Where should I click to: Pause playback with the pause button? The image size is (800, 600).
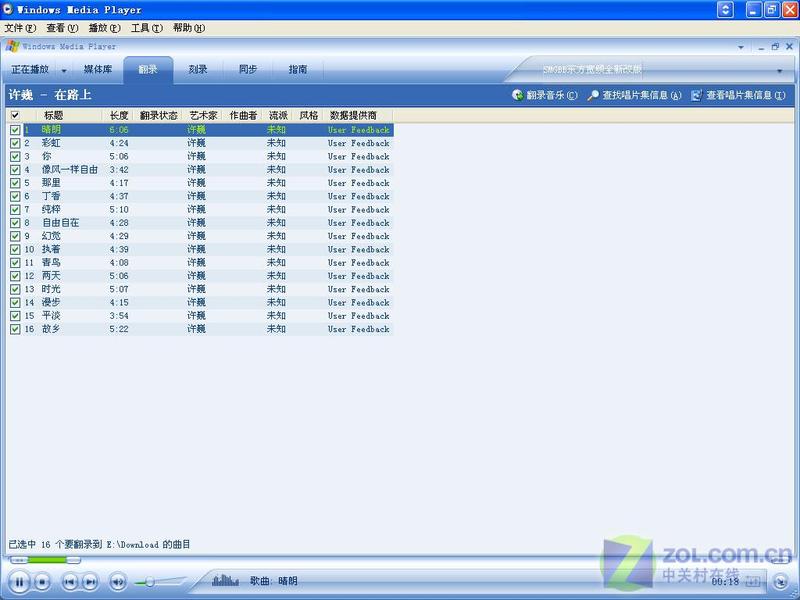click(x=19, y=581)
